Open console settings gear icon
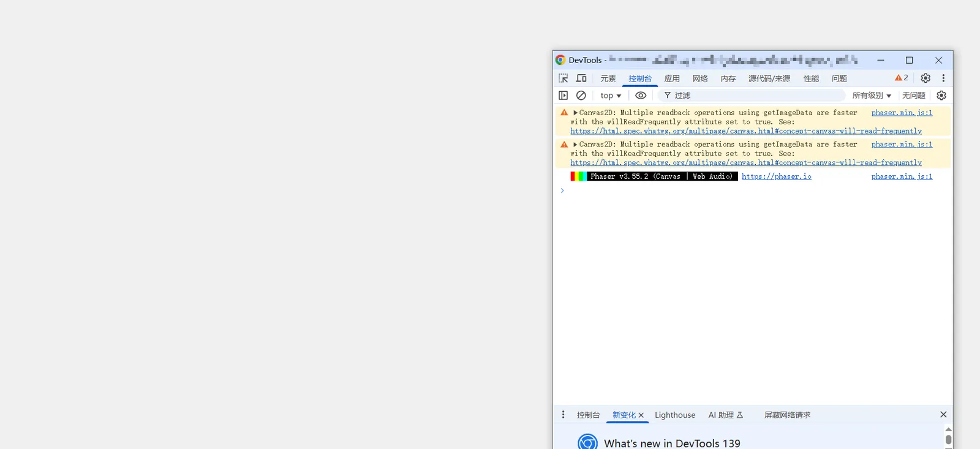Image resolution: width=980 pixels, height=449 pixels. point(941,96)
